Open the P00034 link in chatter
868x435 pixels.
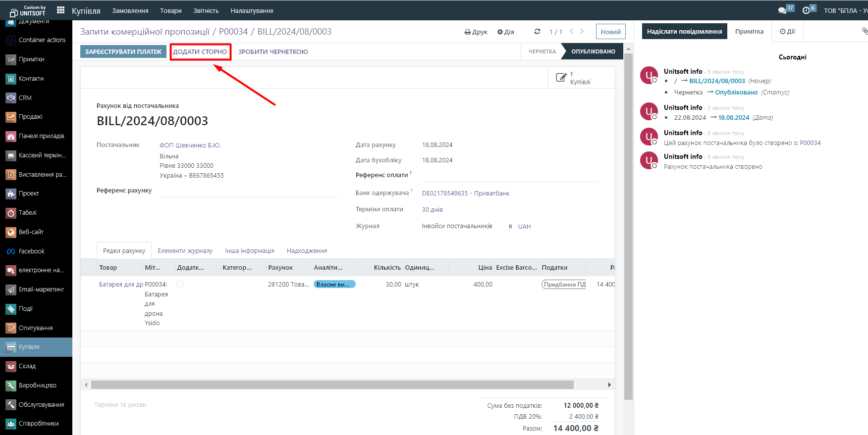[x=810, y=143]
